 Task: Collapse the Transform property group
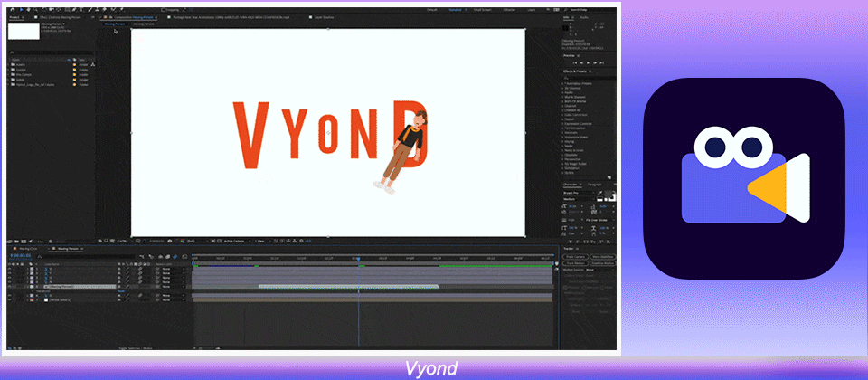[x=33, y=290]
